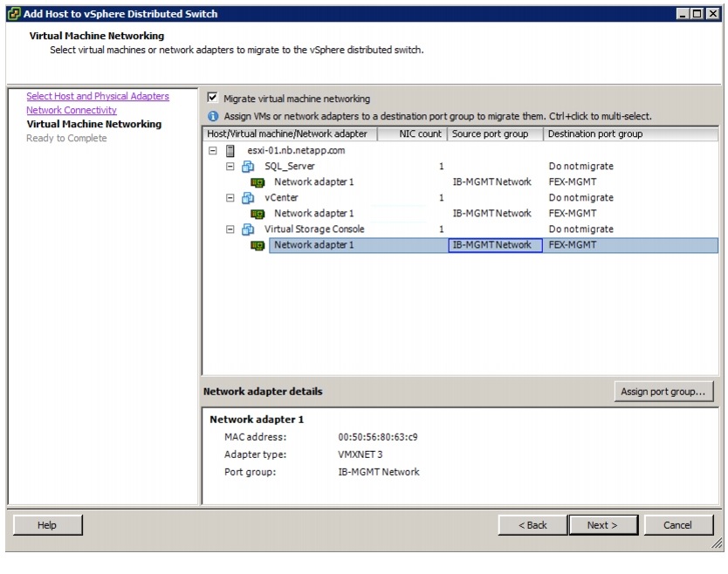Click the SQL_Server network adapter card icon
The image size is (728, 574).
pyautogui.click(x=258, y=182)
